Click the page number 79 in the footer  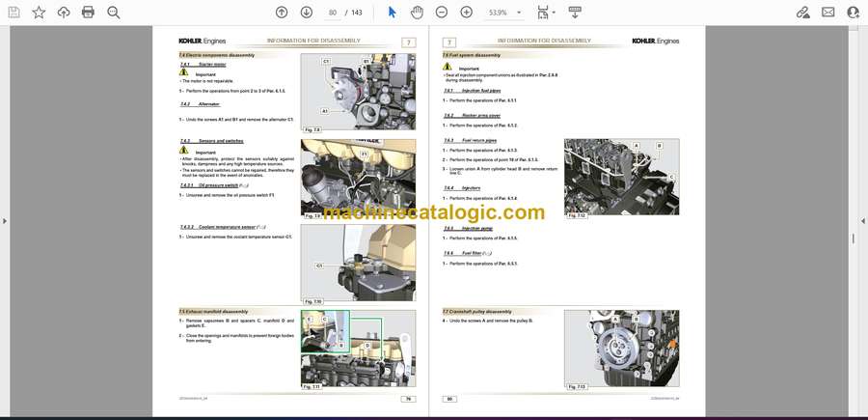pos(408,399)
